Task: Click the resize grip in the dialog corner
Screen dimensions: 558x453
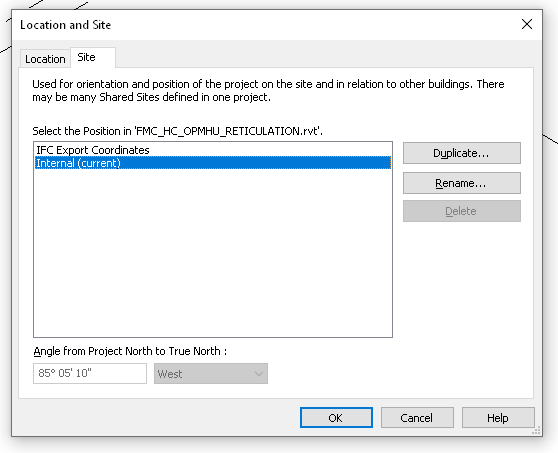Action: point(536,430)
